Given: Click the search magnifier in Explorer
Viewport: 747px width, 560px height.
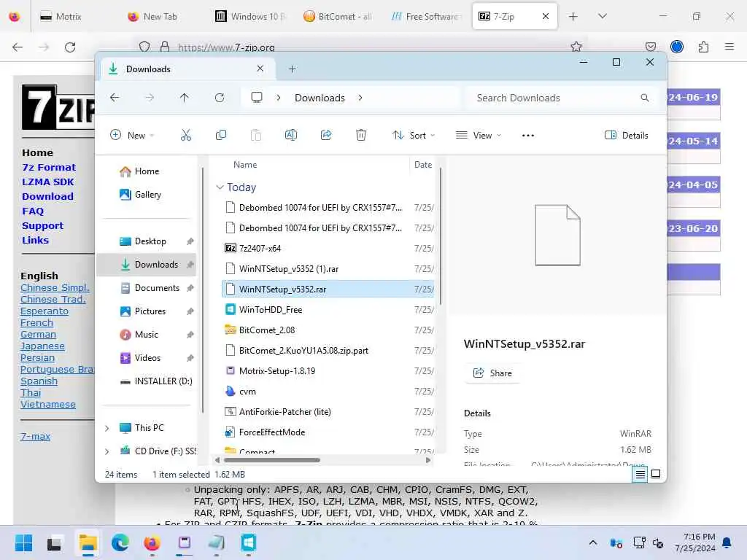Looking at the screenshot, I should [645, 98].
